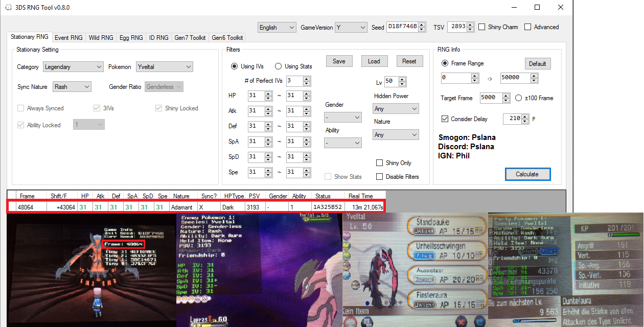The image size is (644, 327).
Task: Click the Lv level stepper
Action: (x=395, y=82)
